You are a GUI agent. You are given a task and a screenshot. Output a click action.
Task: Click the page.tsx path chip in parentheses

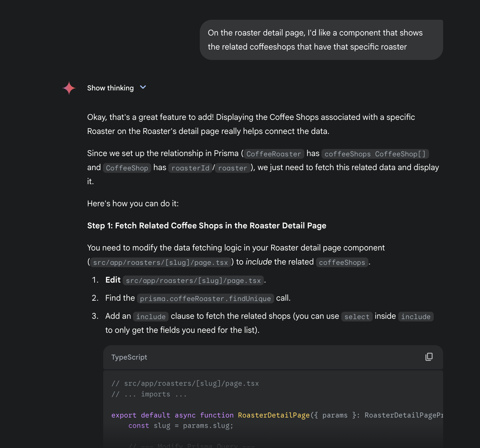click(161, 263)
